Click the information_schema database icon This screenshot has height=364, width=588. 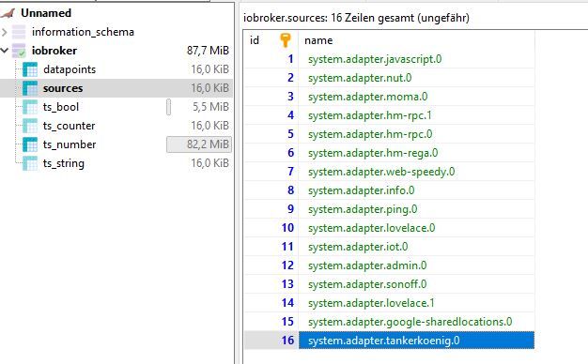tap(19, 32)
